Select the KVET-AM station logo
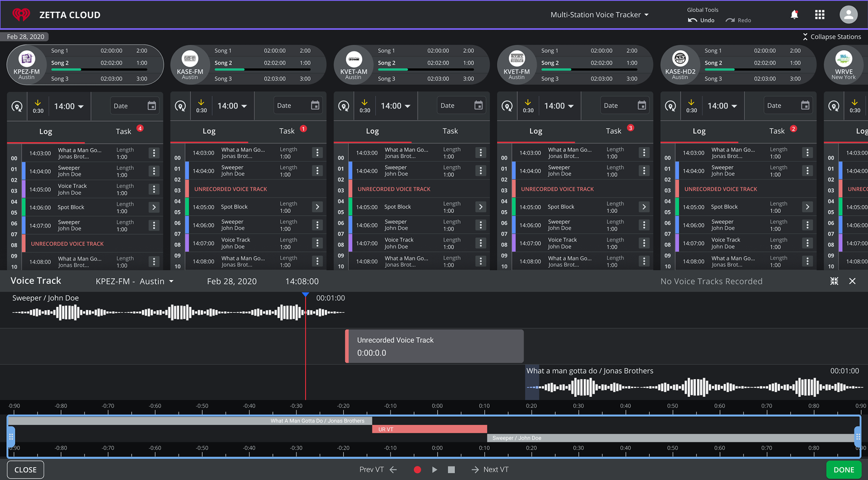 [x=354, y=58]
